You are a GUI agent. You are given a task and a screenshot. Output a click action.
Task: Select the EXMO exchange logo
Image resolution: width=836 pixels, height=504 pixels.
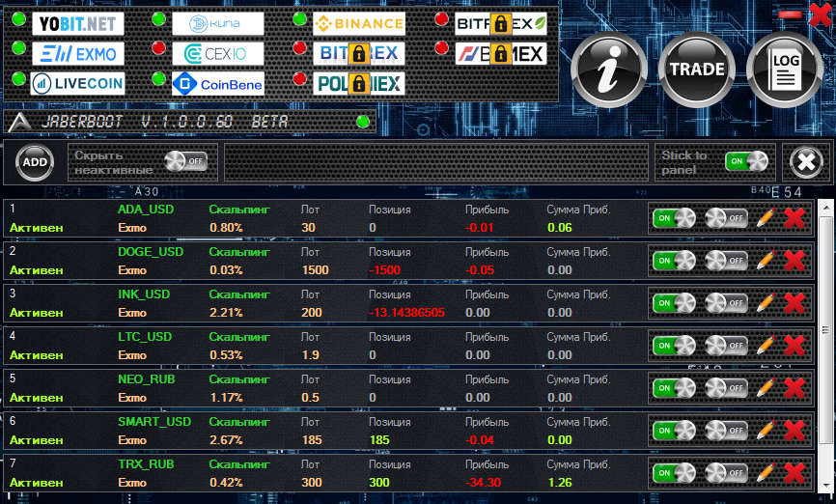pos(78,53)
